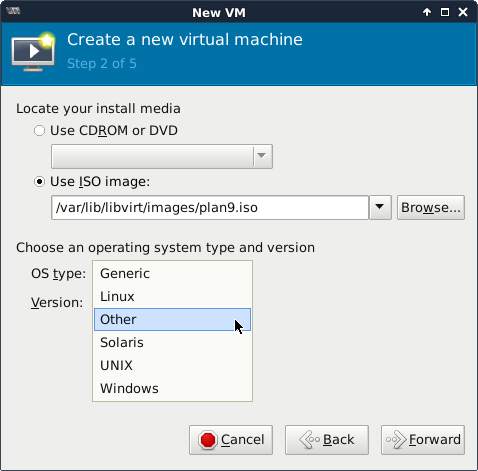The height and width of the screenshot is (471, 478).
Task: Close the New VM dialog
Action: tap(463, 12)
